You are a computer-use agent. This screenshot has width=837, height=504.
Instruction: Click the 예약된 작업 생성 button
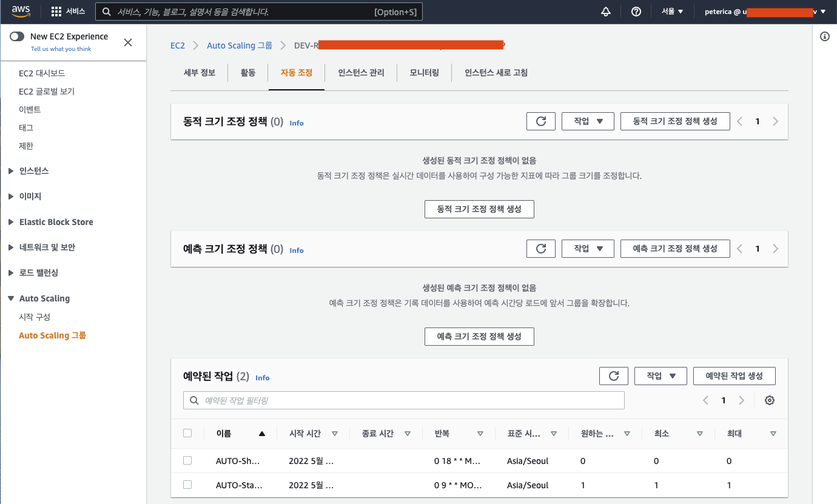point(734,376)
